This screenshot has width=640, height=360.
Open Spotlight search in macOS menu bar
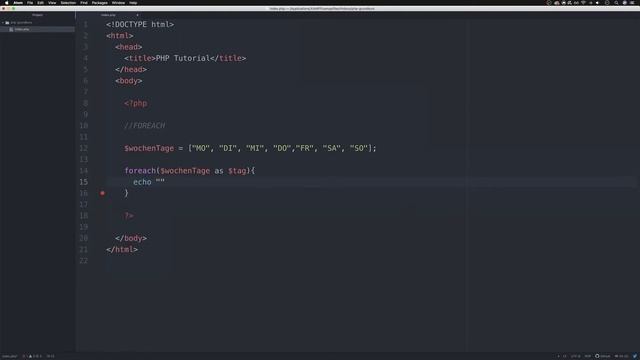616,2
